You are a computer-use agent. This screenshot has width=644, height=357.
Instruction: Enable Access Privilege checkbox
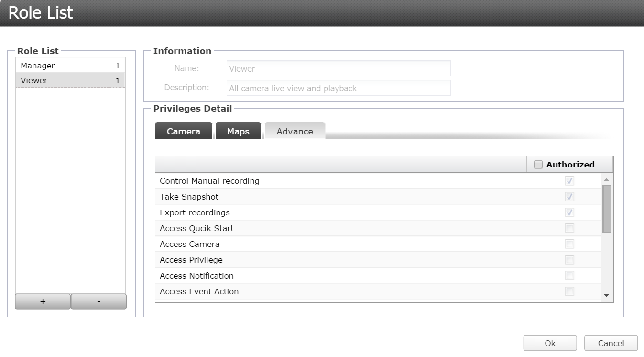(569, 260)
